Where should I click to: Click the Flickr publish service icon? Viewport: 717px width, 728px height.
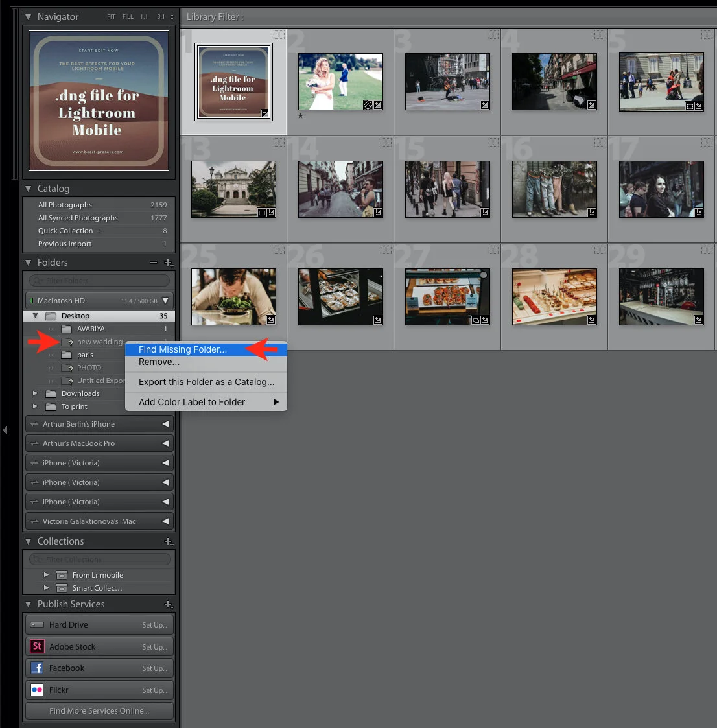[x=37, y=690]
